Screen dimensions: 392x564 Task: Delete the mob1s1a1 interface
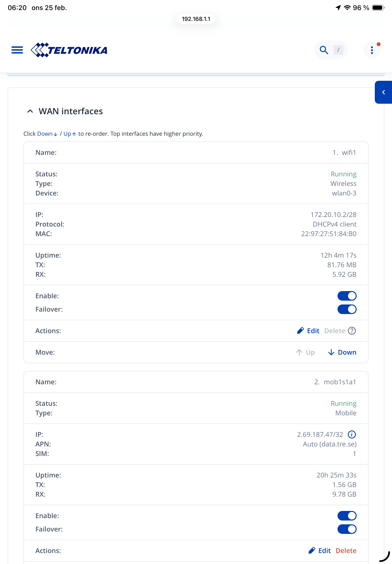(x=346, y=550)
